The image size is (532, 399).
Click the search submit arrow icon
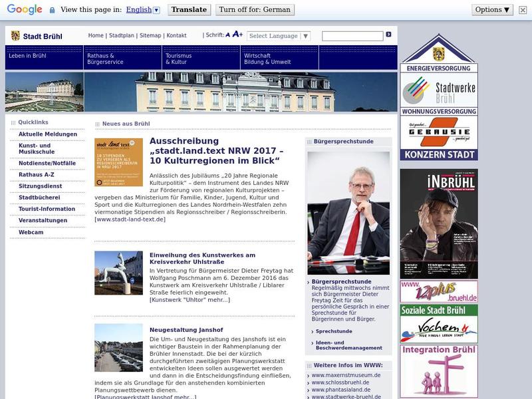click(388, 35)
